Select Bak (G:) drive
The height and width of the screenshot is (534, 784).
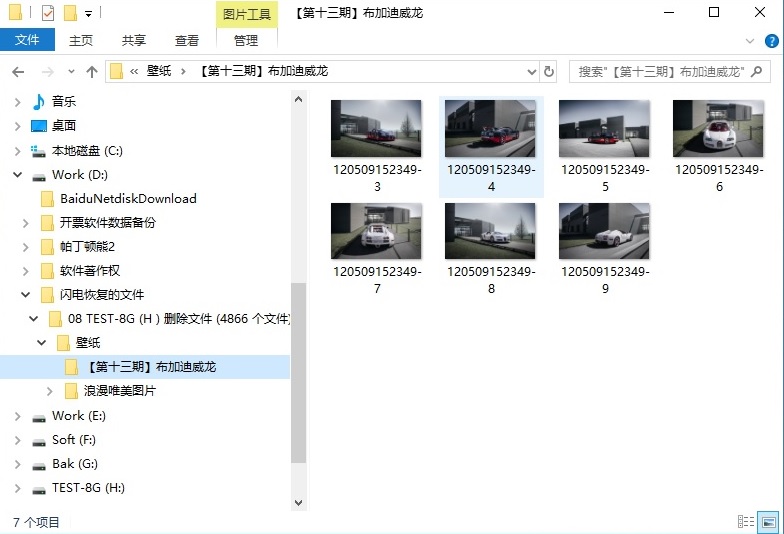74,464
